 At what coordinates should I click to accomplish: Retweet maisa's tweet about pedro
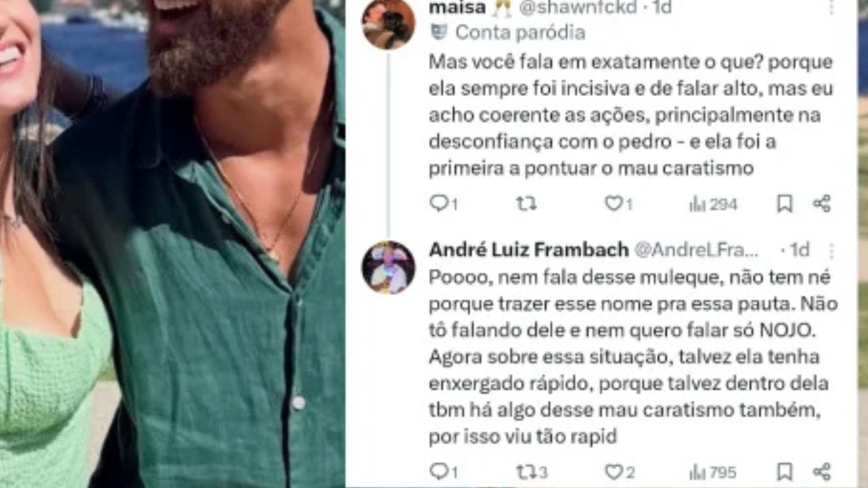pos(527,204)
